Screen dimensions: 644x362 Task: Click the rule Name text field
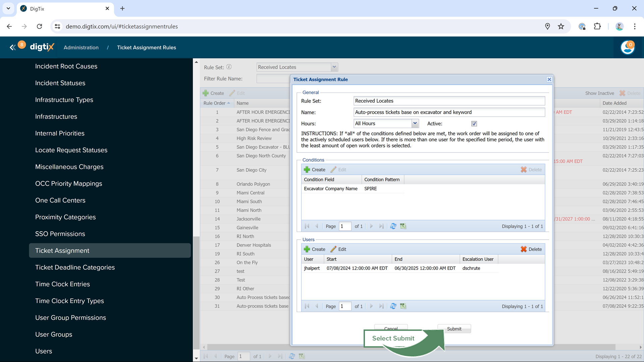(x=449, y=112)
